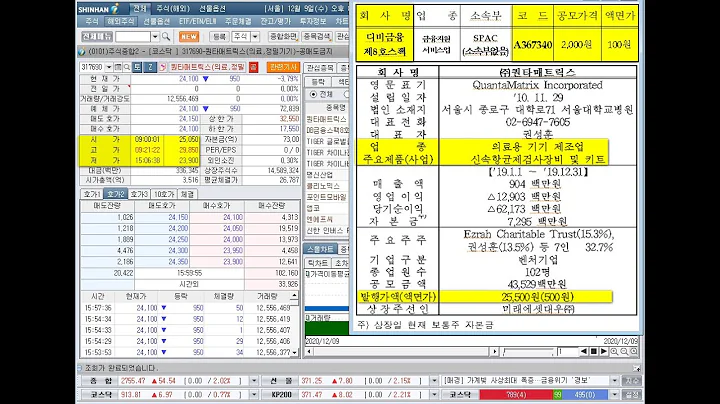Stop chart playback with the square button

pos(594,351)
